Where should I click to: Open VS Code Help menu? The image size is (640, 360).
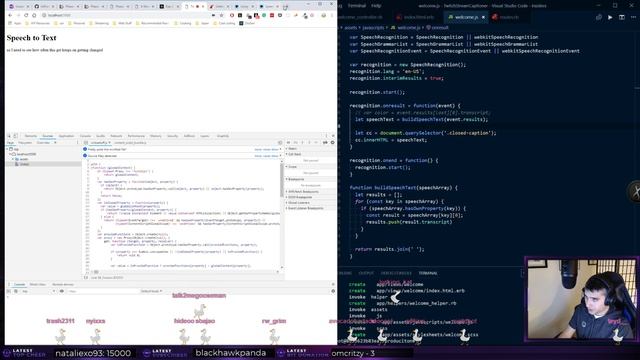pos(376,6)
